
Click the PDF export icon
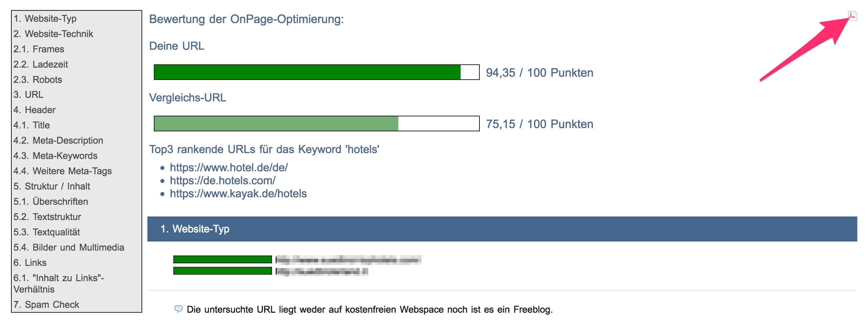click(852, 16)
